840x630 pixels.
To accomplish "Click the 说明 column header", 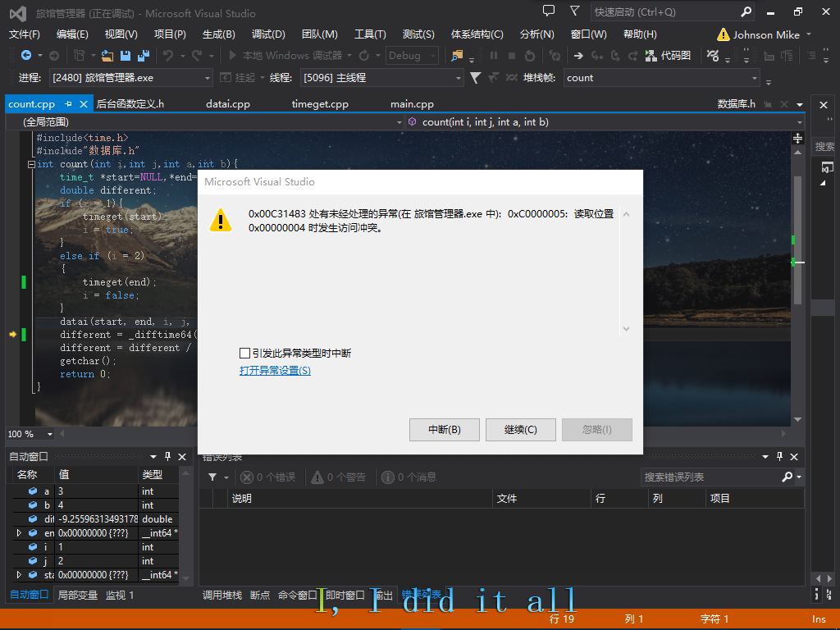I will 359,499.
